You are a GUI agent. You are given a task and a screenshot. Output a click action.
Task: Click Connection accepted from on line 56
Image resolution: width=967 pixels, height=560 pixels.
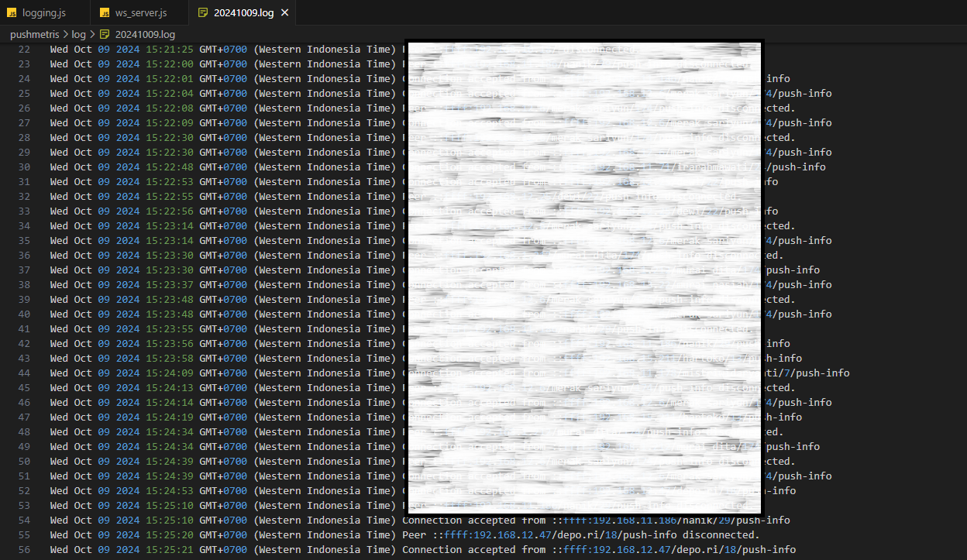(x=474, y=550)
